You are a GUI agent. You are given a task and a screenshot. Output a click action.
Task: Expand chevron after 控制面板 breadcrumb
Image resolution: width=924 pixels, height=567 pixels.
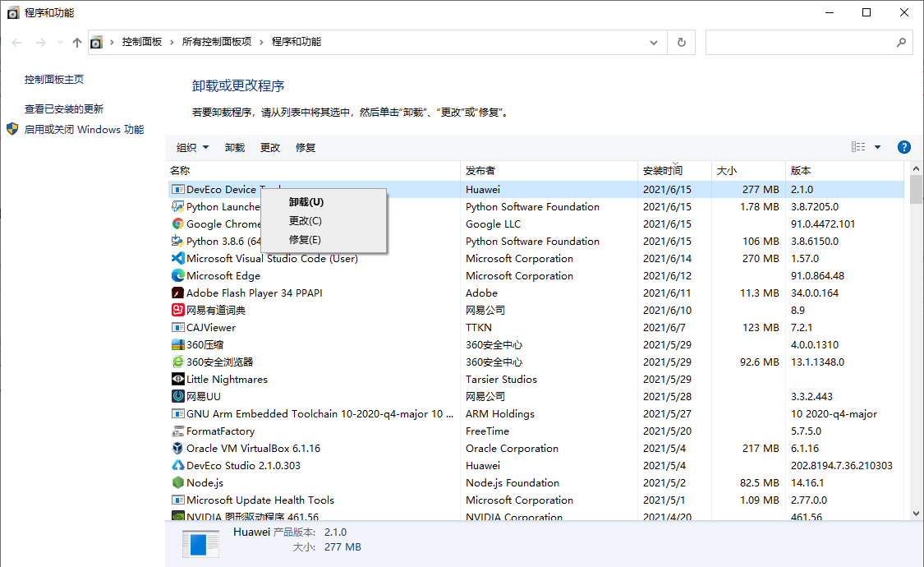pyautogui.click(x=172, y=43)
